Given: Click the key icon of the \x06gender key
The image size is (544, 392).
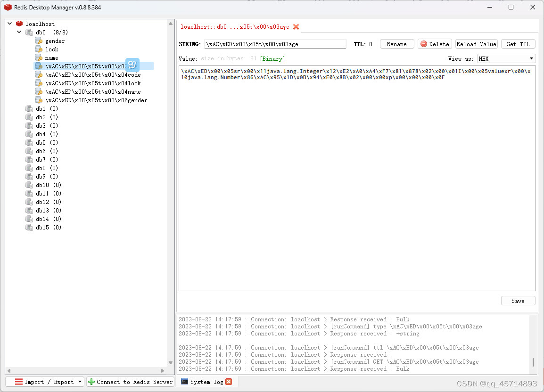Looking at the screenshot, I should [39, 100].
